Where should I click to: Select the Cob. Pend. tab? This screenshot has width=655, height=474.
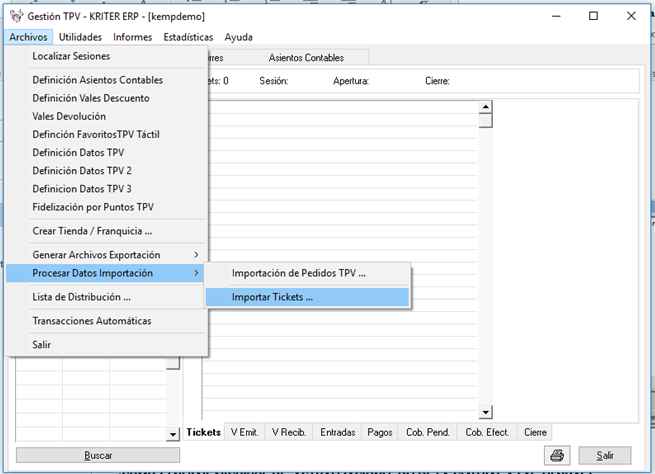[x=426, y=432]
